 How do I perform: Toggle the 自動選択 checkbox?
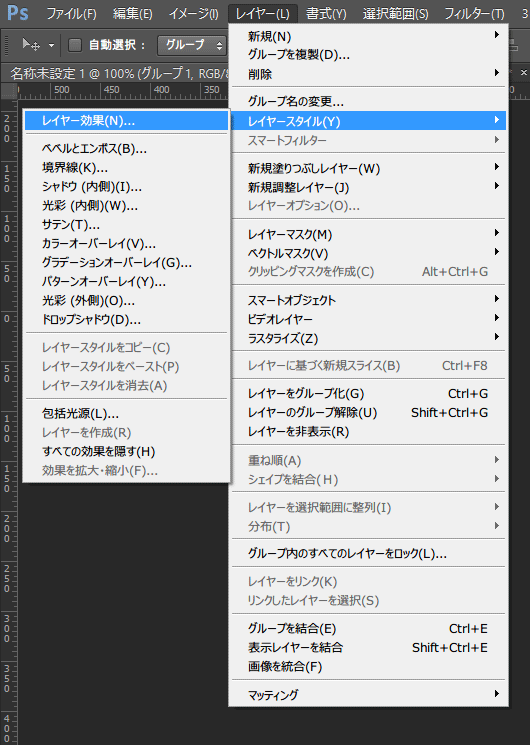click(x=75, y=45)
